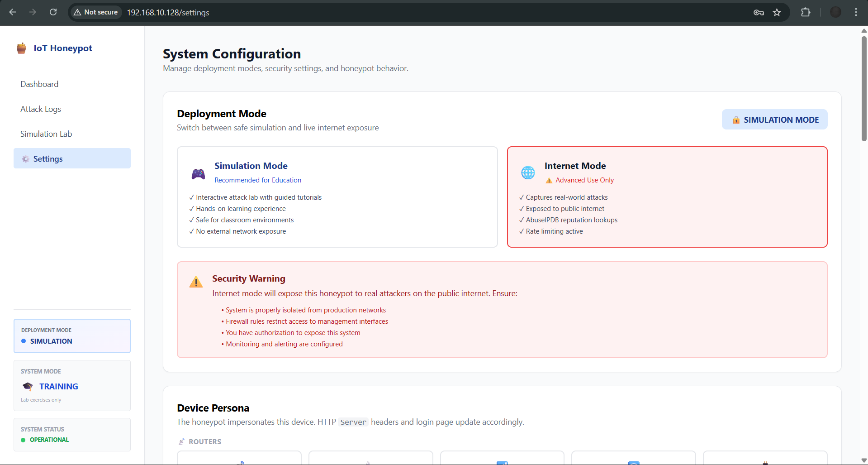Open Simulation Lab from the sidebar
Viewport: 868px width, 465px height.
[46, 134]
